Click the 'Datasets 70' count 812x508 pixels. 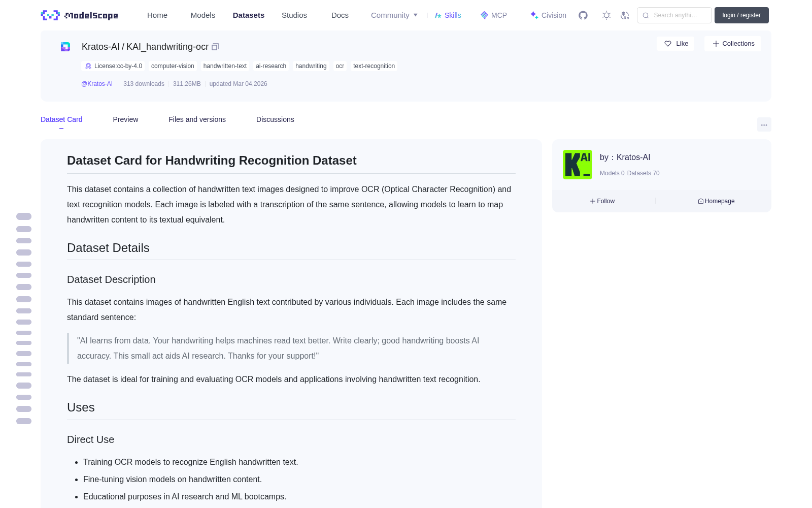644,173
